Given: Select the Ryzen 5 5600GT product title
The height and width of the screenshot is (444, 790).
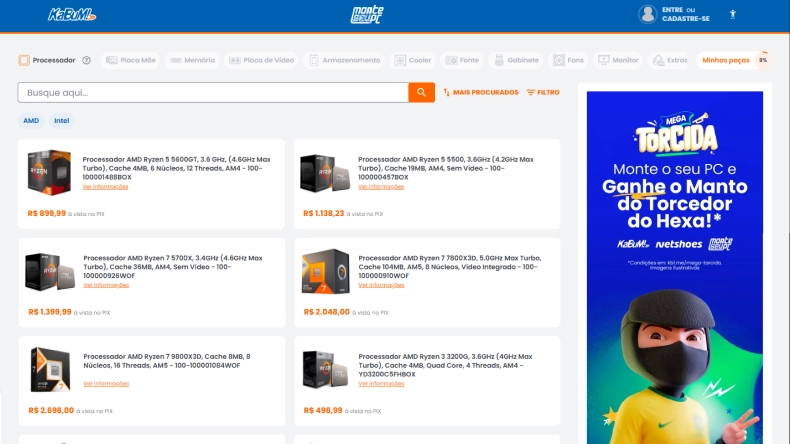Looking at the screenshot, I should coord(176,168).
